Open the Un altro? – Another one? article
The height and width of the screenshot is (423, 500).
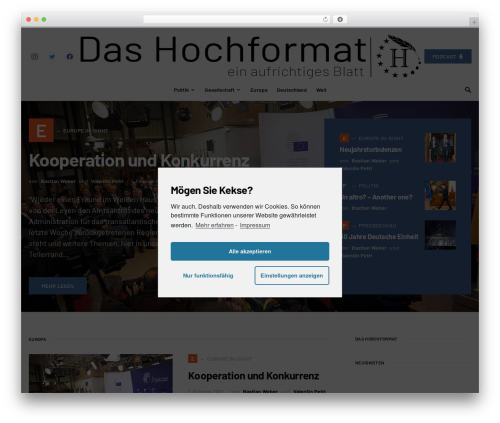click(x=377, y=197)
